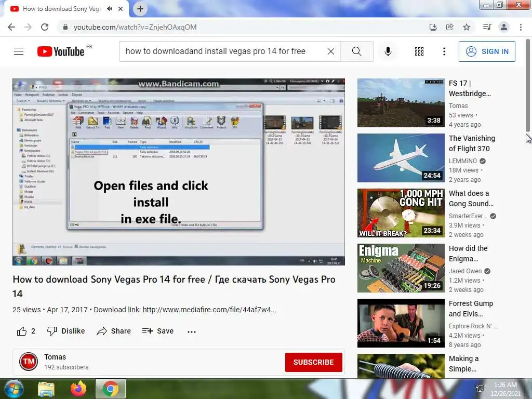
Task: Open more actions ellipsis under the video
Action: click(192, 331)
